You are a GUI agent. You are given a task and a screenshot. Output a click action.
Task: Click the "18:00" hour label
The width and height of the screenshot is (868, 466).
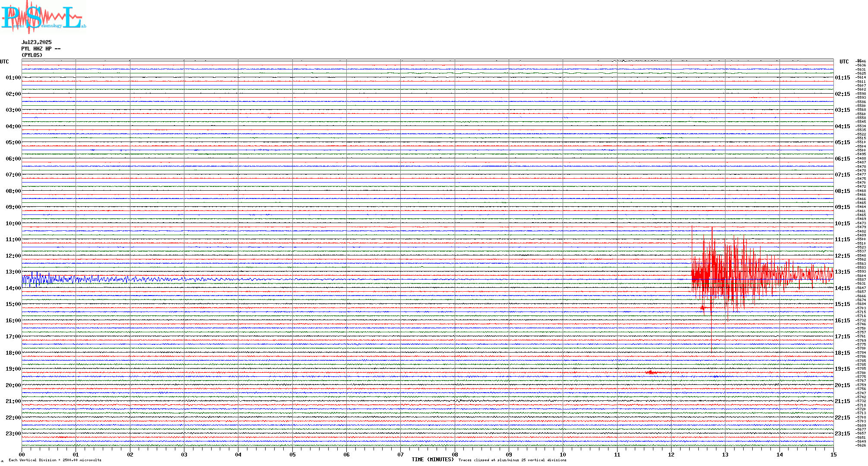click(x=13, y=353)
